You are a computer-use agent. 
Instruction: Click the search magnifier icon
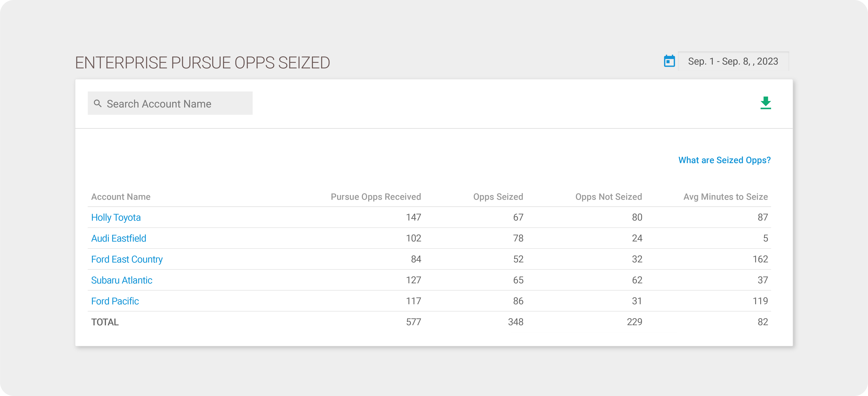click(x=98, y=103)
